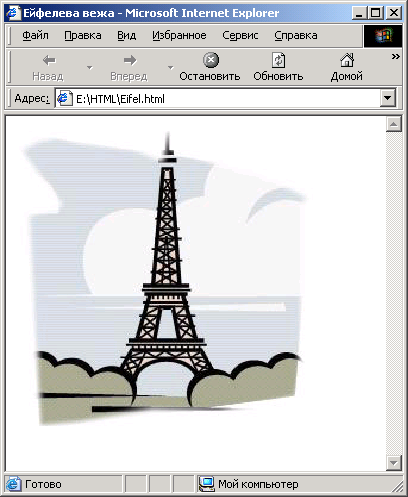Refresh the page with the Обновить icon
The image size is (408, 497).
278,60
